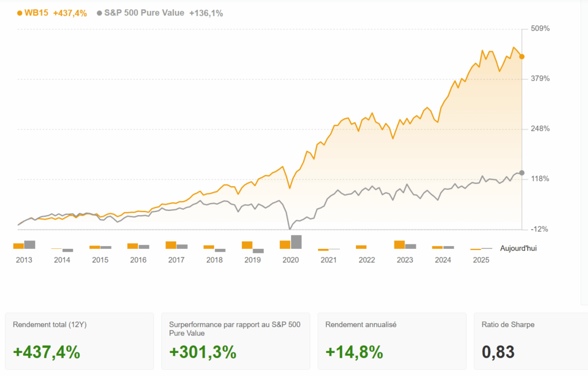
Task: Select the 2025 year label
Action: tap(481, 260)
